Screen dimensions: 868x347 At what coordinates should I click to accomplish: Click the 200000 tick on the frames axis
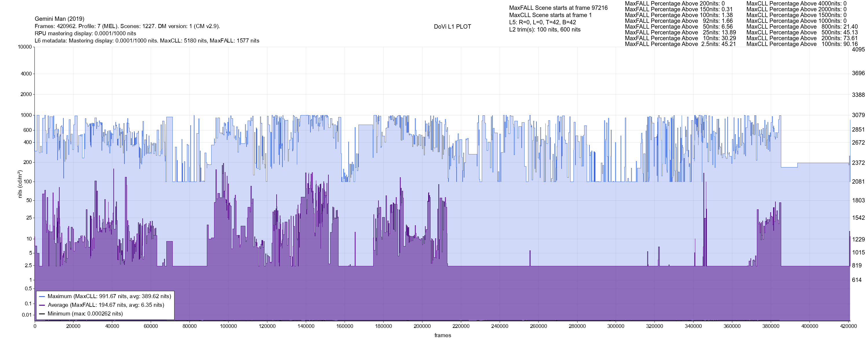(x=422, y=326)
